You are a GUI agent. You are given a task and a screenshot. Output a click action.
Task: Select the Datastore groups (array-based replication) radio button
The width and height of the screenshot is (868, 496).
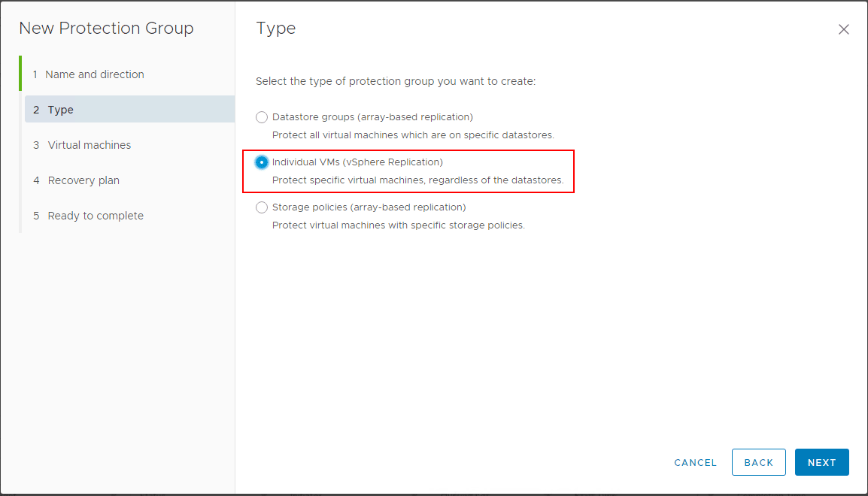click(262, 117)
